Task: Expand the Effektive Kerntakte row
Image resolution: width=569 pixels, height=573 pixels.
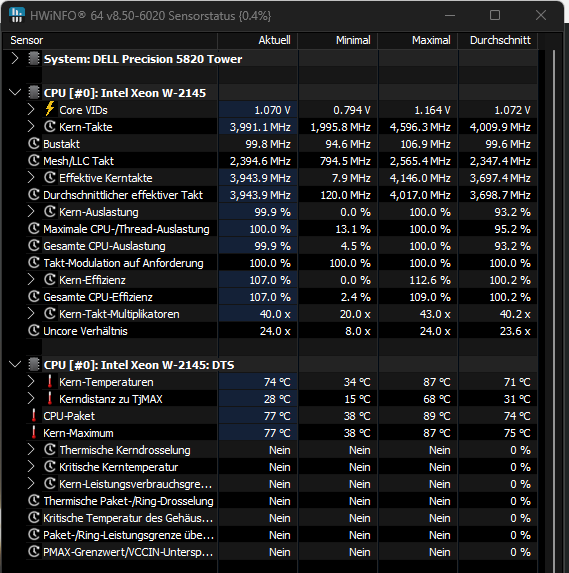Action: [31, 178]
